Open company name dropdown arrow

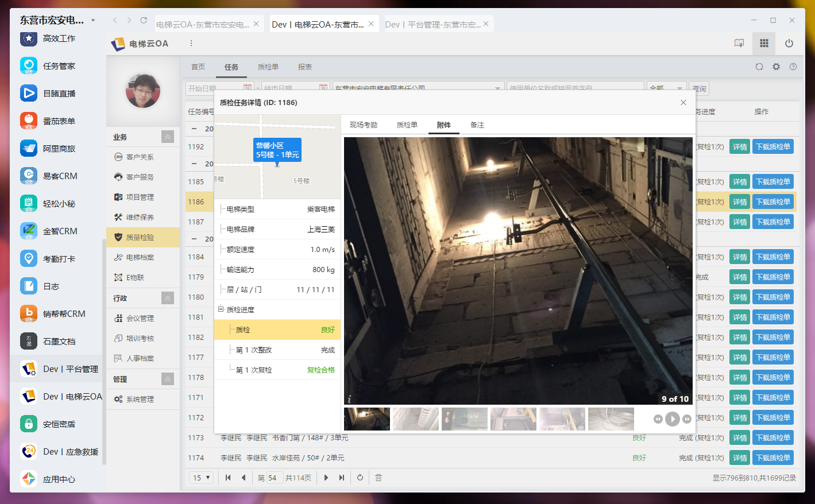pyautogui.click(x=497, y=88)
